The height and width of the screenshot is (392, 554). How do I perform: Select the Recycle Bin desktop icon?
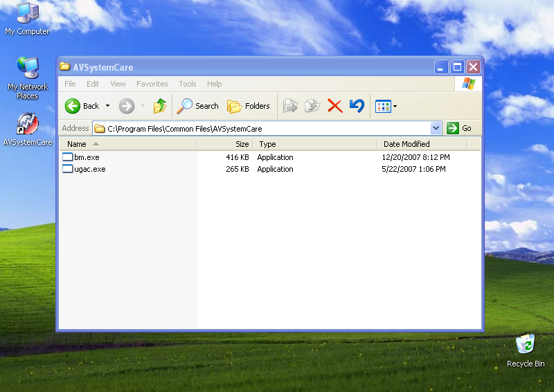click(526, 345)
